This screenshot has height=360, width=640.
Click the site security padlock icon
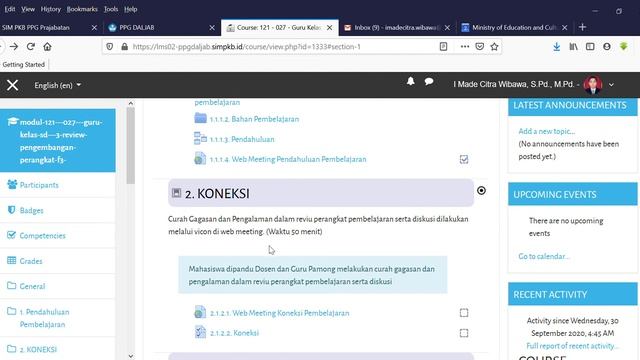click(x=124, y=47)
